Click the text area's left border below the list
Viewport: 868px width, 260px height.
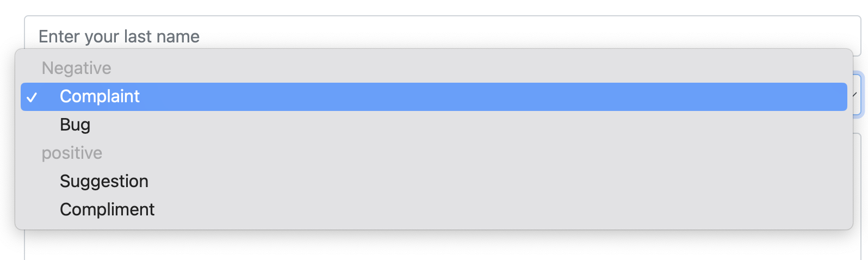[25, 245]
